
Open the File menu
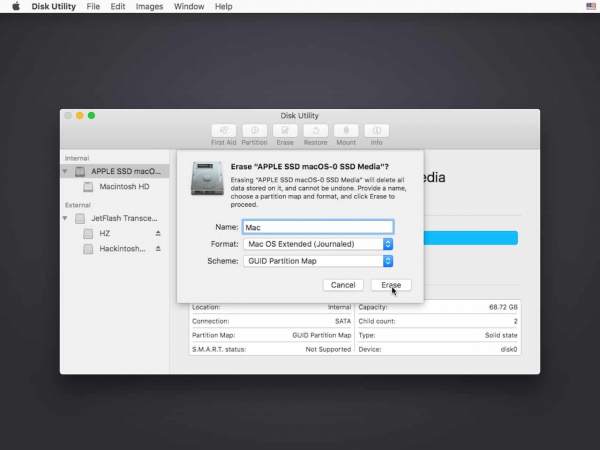tap(93, 6)
